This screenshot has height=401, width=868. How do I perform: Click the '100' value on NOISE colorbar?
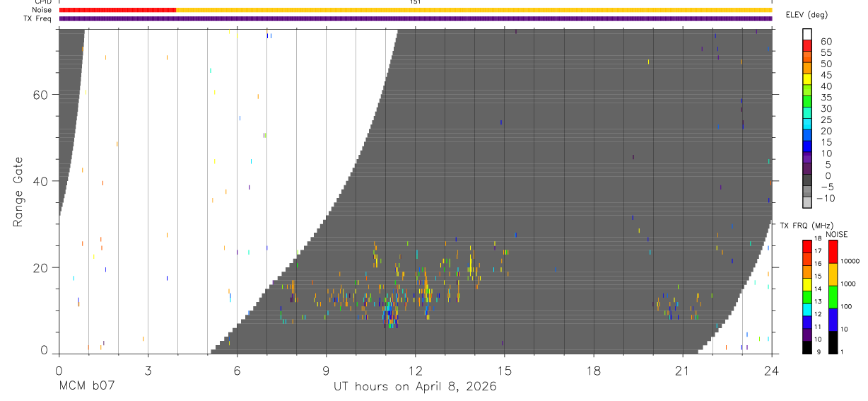point(846,306)
